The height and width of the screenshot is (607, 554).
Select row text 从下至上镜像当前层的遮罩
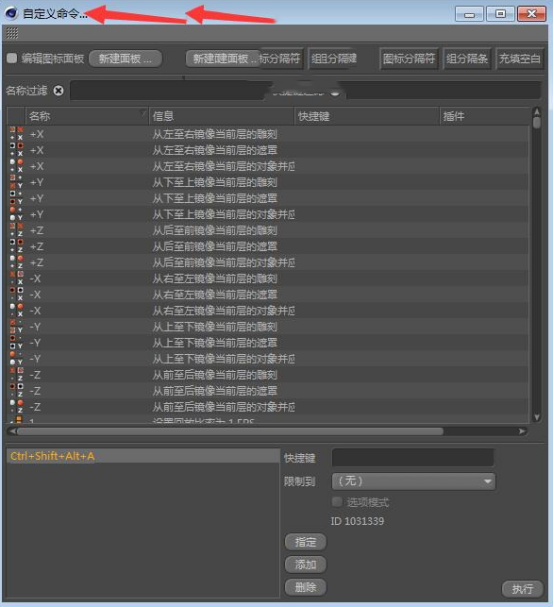(x=215, y=198)
